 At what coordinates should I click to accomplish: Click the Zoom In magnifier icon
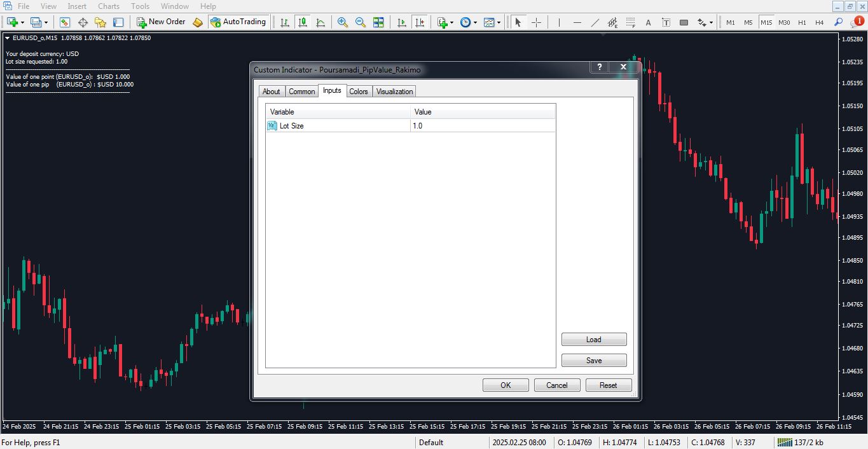click(343, 22)
